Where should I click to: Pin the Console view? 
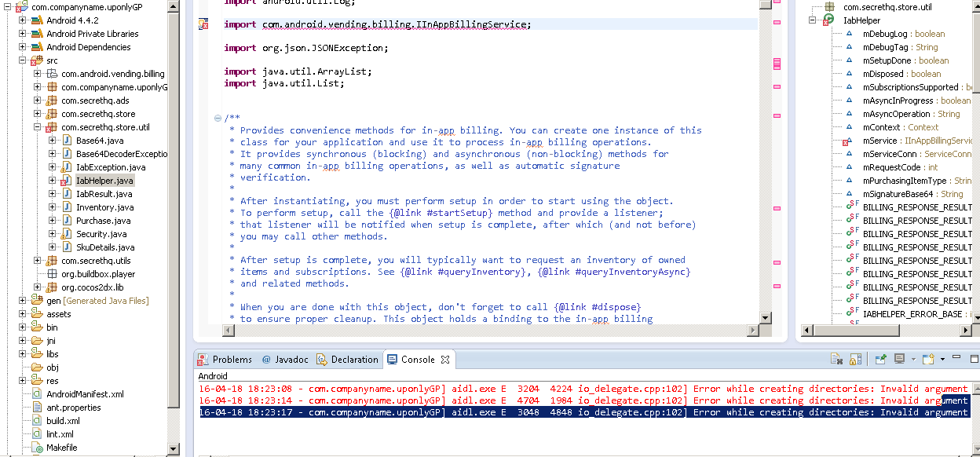(880, 359)
